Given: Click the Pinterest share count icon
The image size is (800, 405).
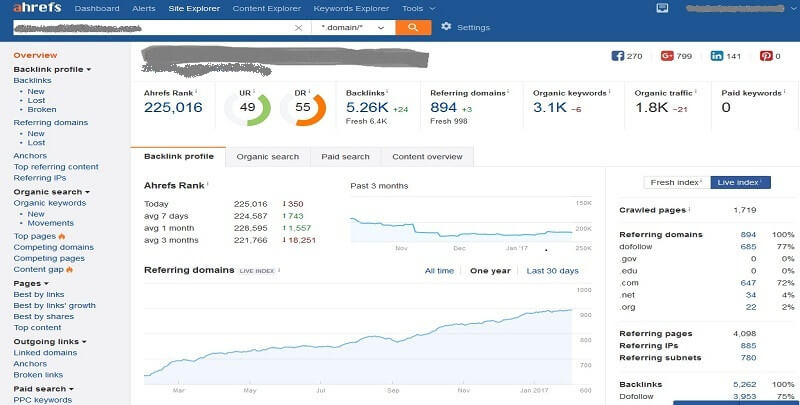Looking at the screenshot, I should click(x=766, y=56).
